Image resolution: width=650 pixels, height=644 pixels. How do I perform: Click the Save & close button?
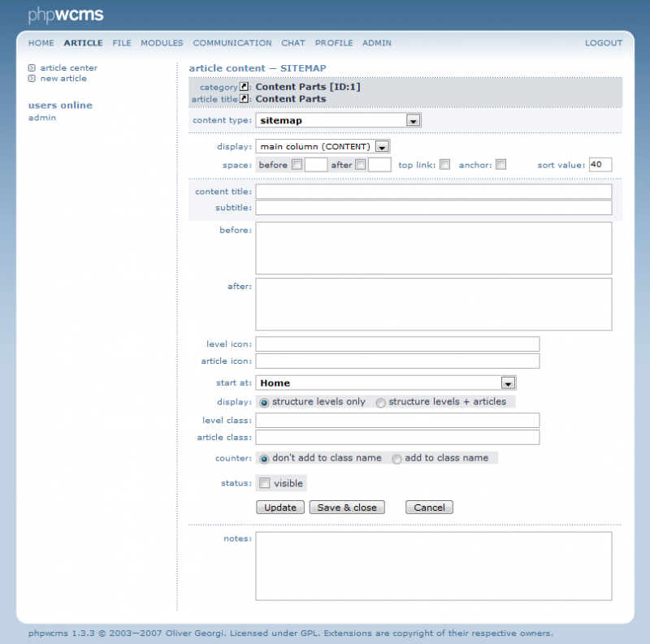click(347, 508)
